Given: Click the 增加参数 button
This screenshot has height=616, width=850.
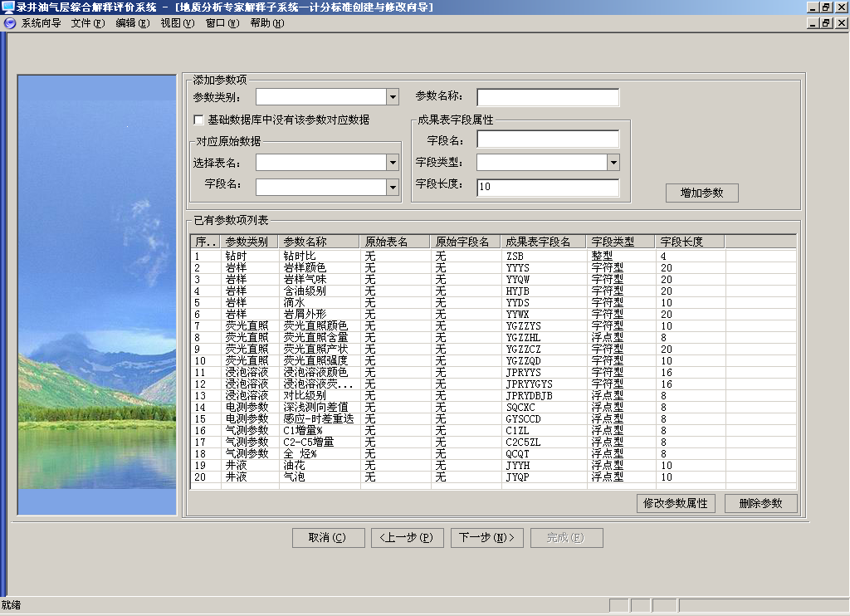Looking at the screenshot, I should coord(701,193).
